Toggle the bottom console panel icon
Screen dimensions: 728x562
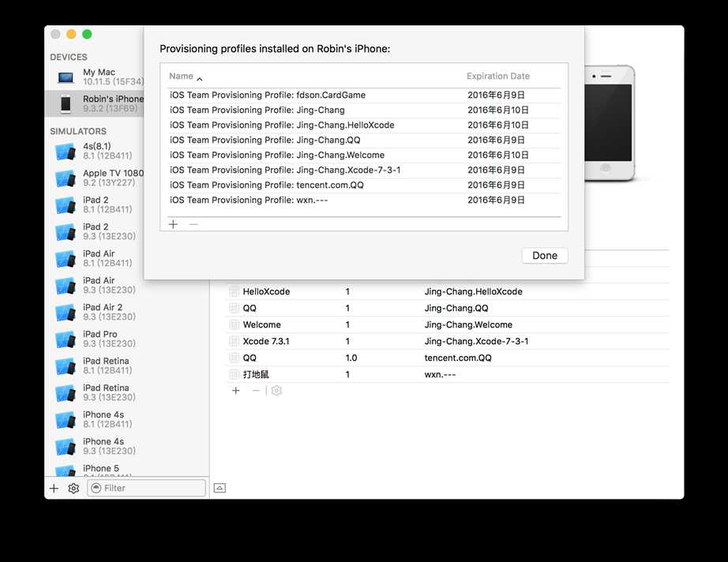(x=220, y=489)
